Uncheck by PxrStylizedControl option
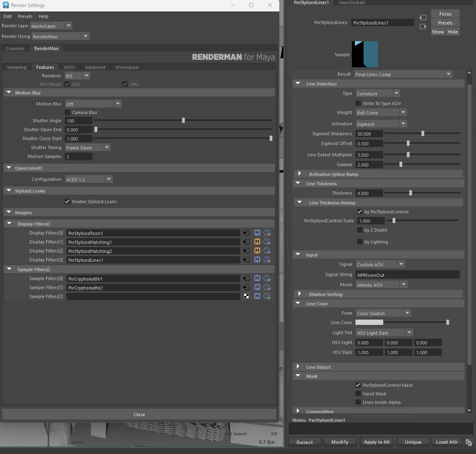 [x=360, y=212]
